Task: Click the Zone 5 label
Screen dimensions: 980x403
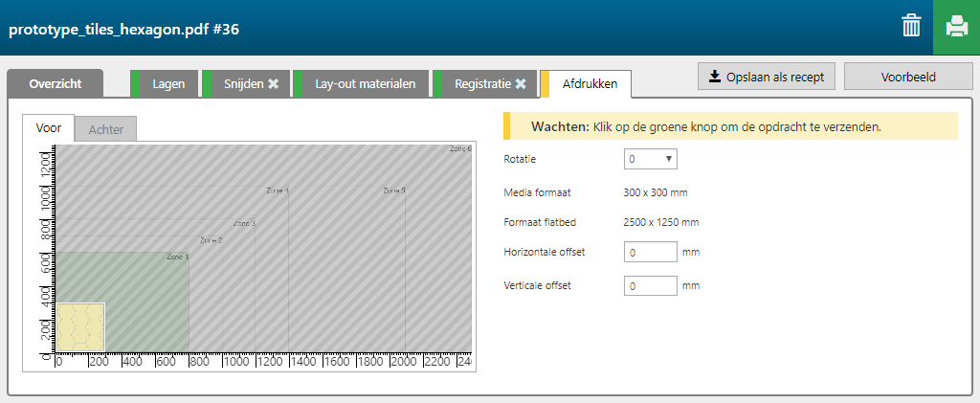Action: [394, 190]
